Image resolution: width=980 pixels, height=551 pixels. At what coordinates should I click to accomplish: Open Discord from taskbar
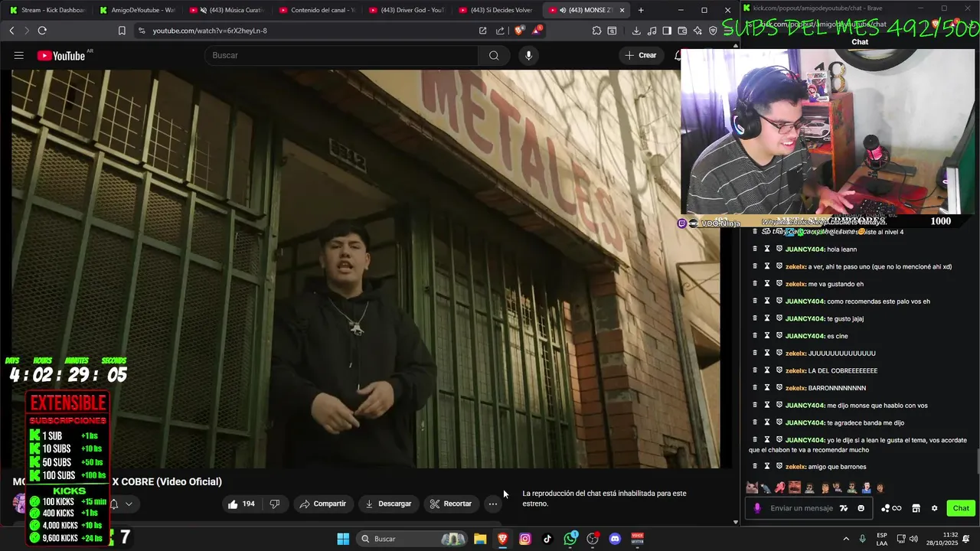[615, 539]
